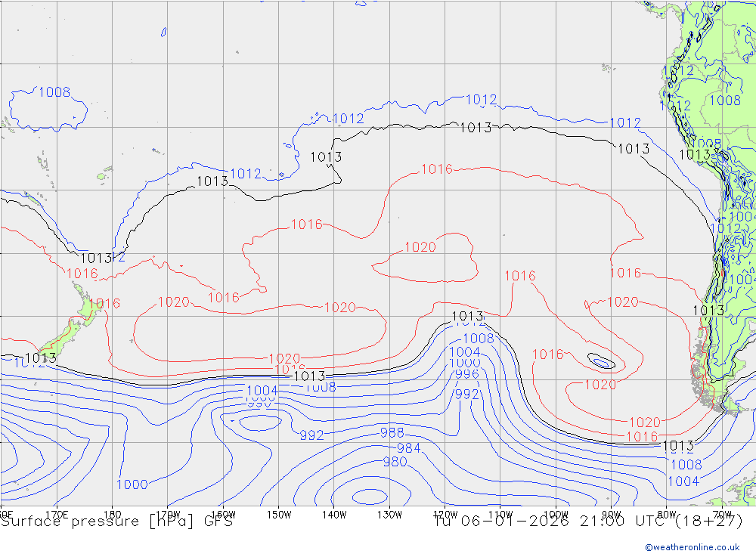Screen dimensions: 756x554
Task: Click the 70W longitude axis label
Action: coord(722,515)
